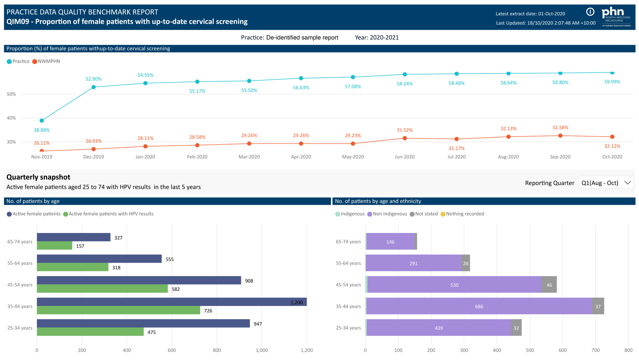Image resolution: width=639 pixels, height=364 pixels.
Task: Click the Nothing recorded legend dot
Action: [x=443, y=214]
